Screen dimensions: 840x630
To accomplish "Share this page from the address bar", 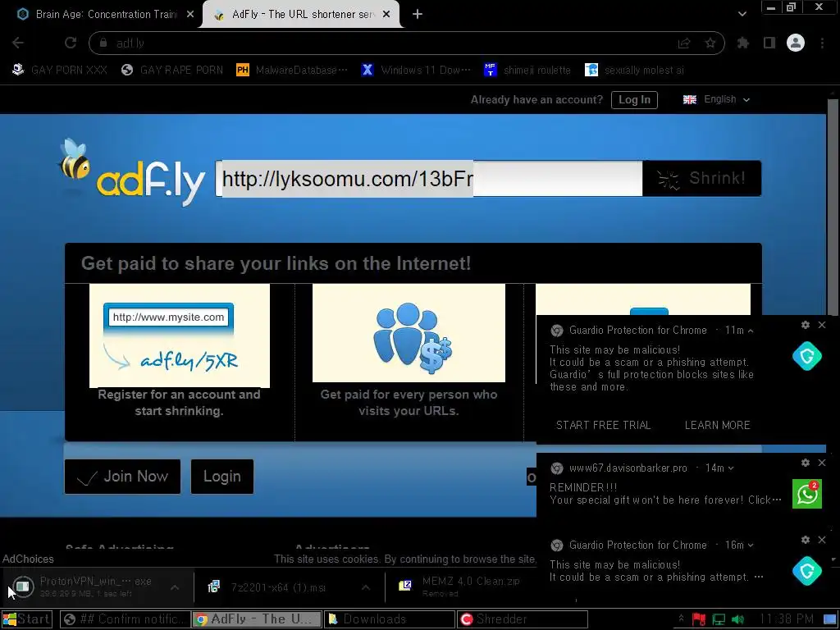I will (x=684, y=43).
